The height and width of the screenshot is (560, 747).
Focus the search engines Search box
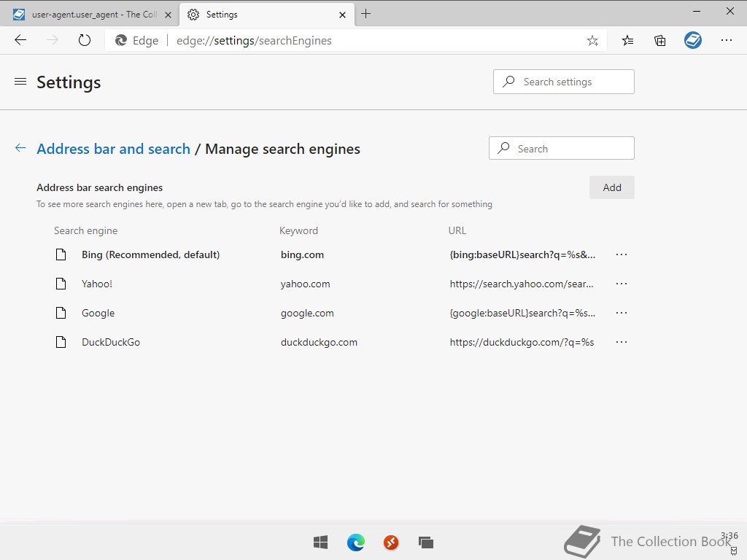click(x=561, y=149)
